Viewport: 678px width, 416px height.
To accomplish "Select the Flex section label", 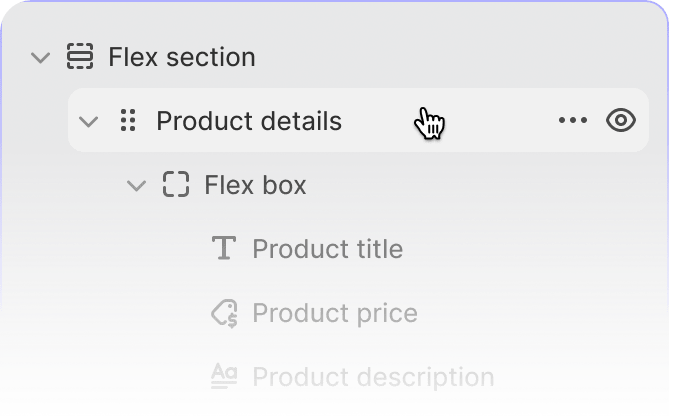I will 182,57.
